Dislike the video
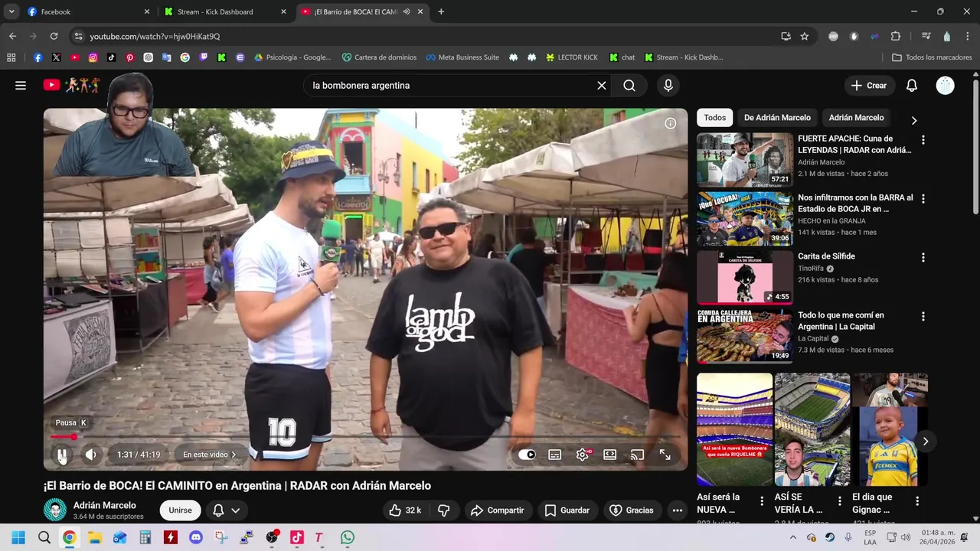Viewport: 980px width, 551px height. (443, 510)
